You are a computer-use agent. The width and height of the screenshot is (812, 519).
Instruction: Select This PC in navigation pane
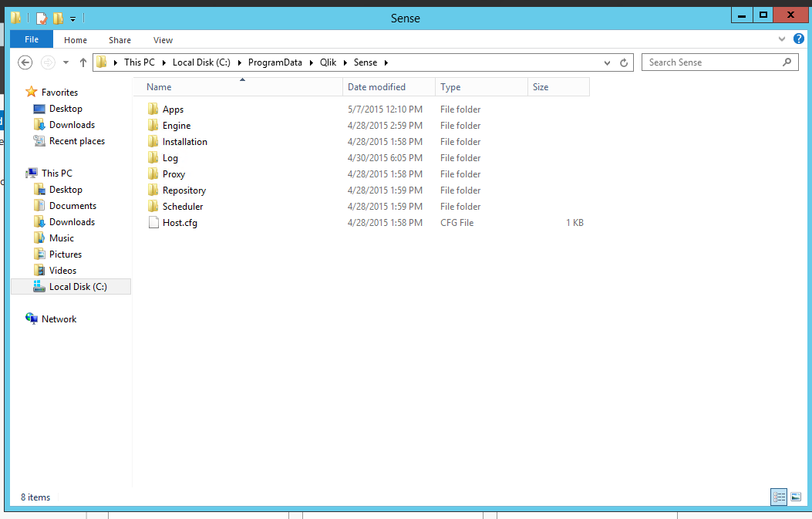(57, 173)
